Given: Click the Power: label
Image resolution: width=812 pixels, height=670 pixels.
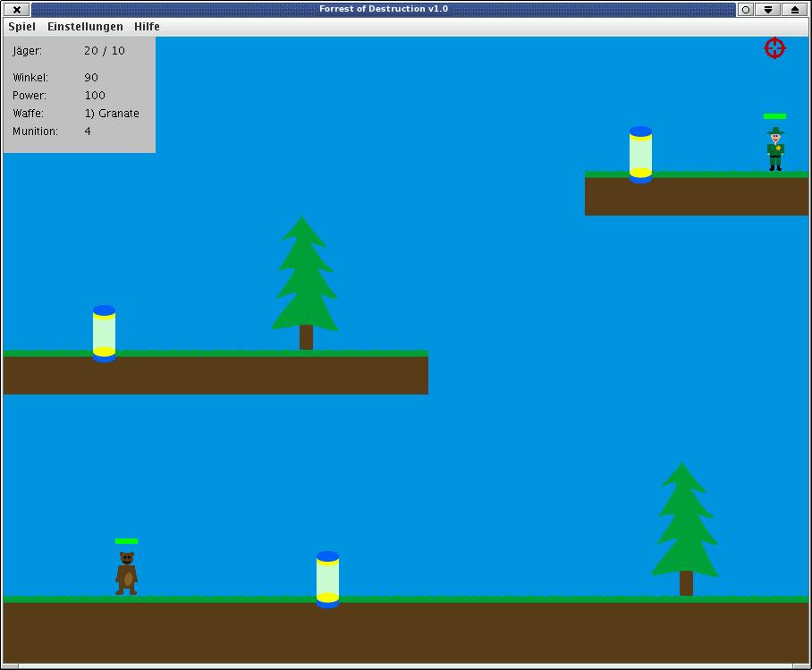Looking at the screenshot, I should click(30, 96).
